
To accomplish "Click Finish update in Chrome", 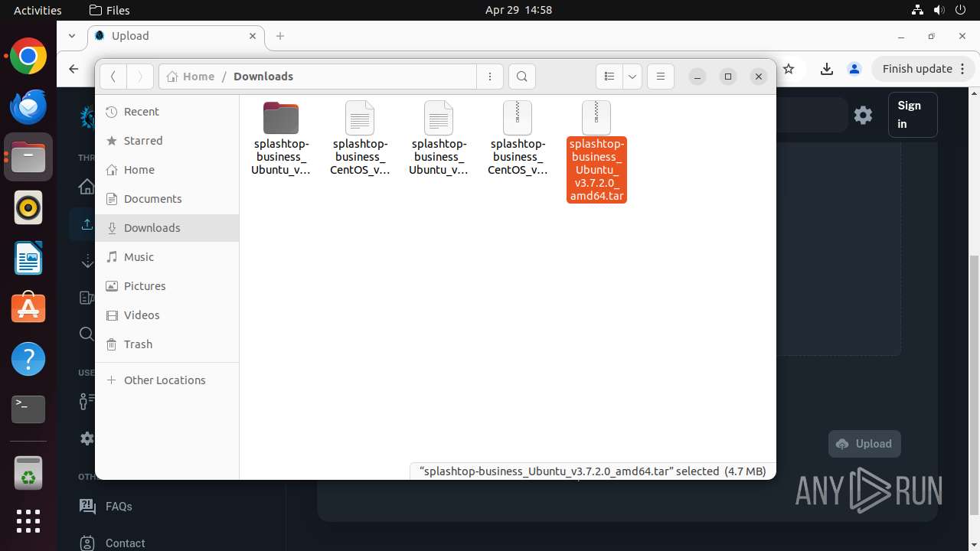I will click(x=923, y=69).
